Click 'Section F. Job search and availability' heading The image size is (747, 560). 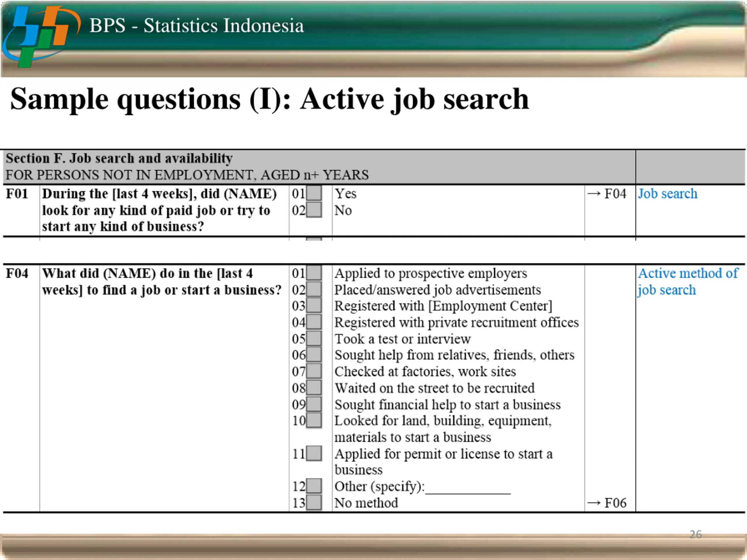[119, 158]
